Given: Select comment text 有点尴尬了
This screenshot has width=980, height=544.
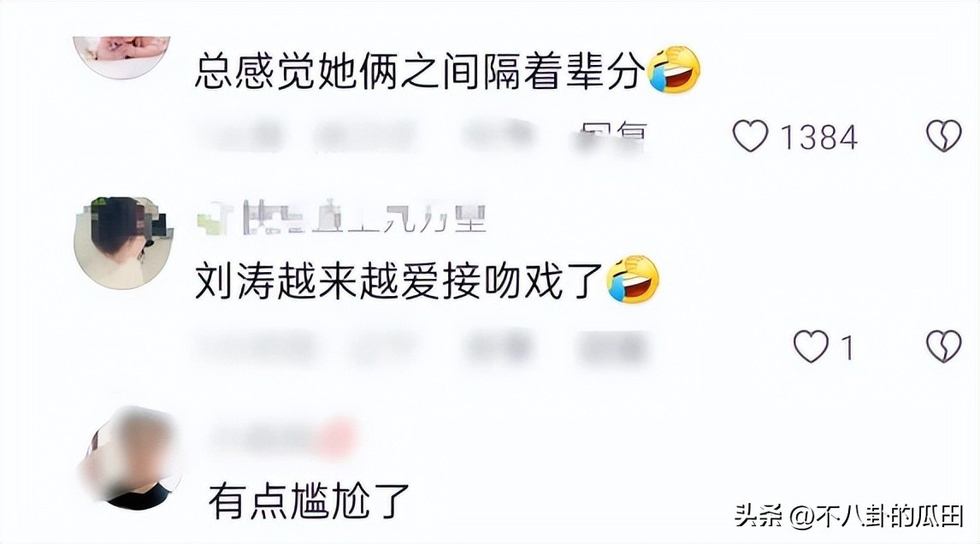Looking at the screenshot, I should click(309, 500).
